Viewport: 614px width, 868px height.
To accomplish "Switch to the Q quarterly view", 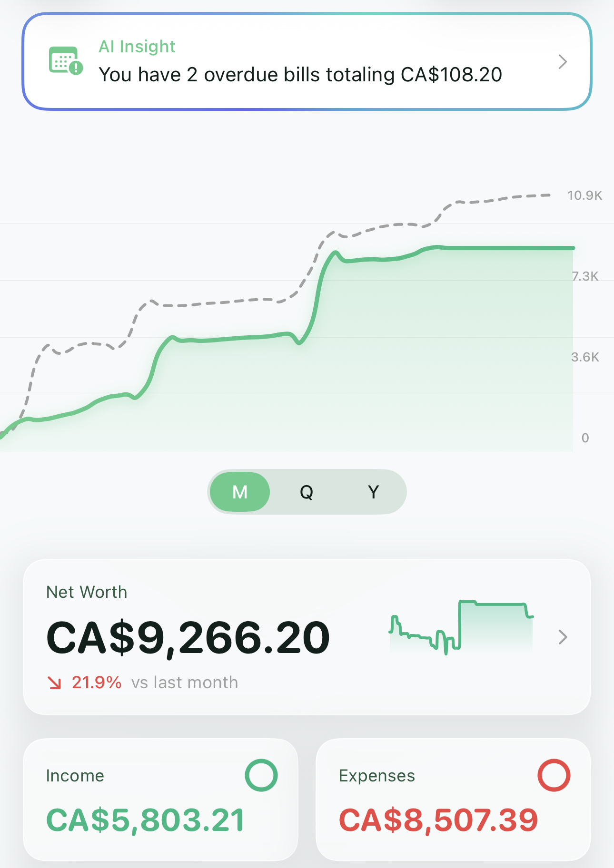I will click(307, 492).
